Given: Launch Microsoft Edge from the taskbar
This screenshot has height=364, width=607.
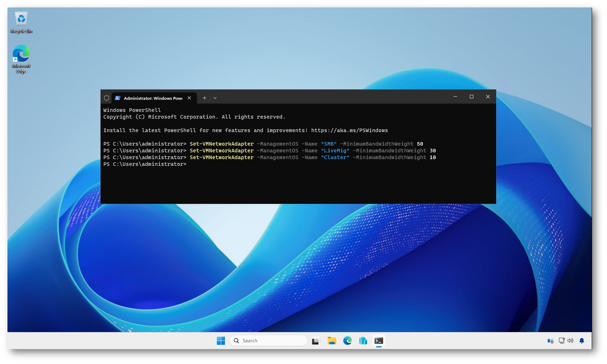Looking at the screenshot, I should [x=347, y=341].
